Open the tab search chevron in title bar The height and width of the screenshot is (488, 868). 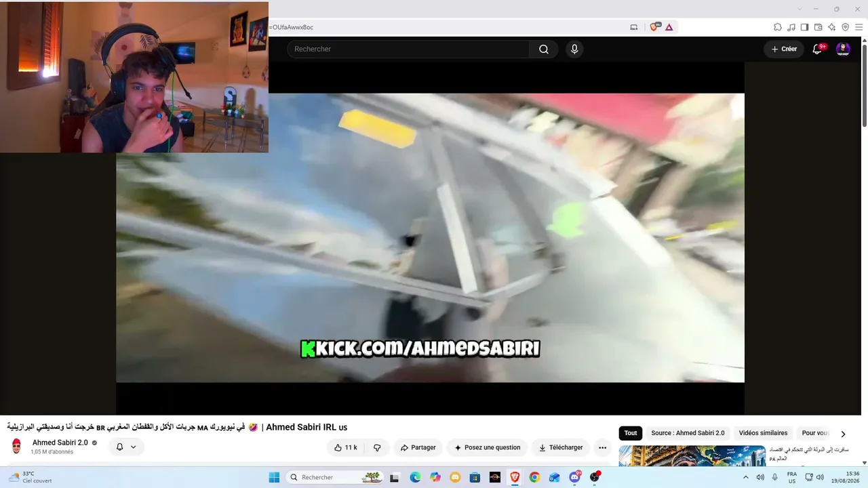point(800,9)
